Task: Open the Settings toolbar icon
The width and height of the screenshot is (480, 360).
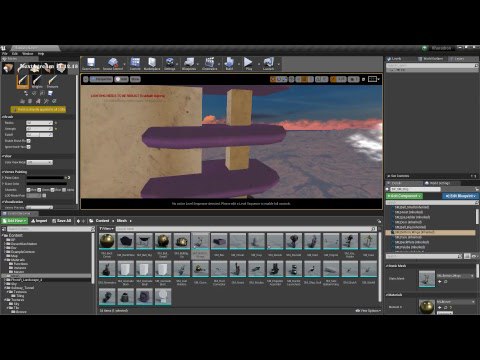Action: (x=170, y=63)
